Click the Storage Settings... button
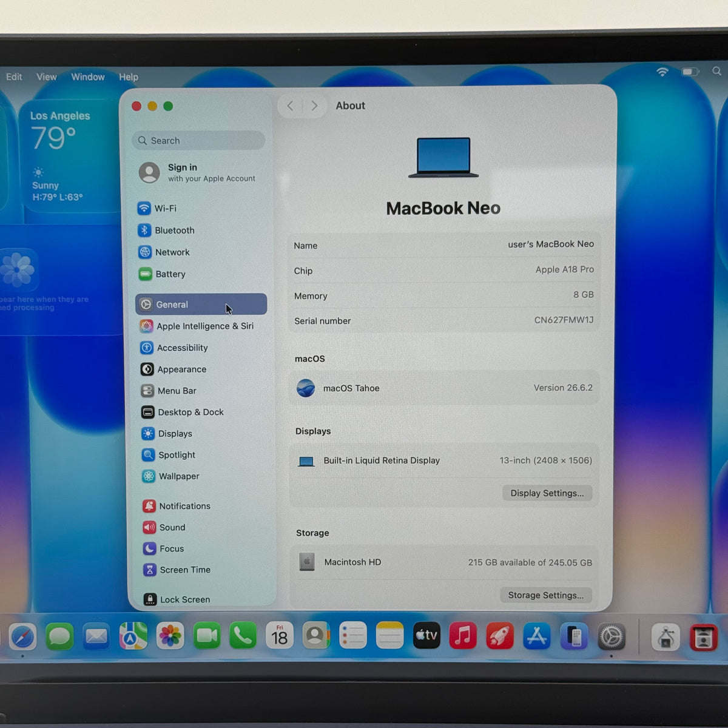Image resolution: width=728 pixels, height=728 pixels. [x=546, y=595]
